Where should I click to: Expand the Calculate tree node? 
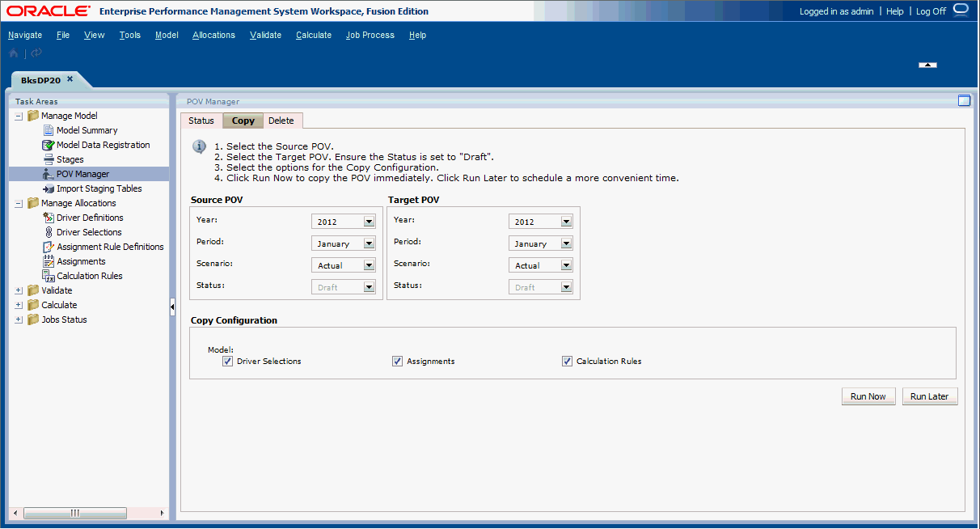tap(19, 305)
